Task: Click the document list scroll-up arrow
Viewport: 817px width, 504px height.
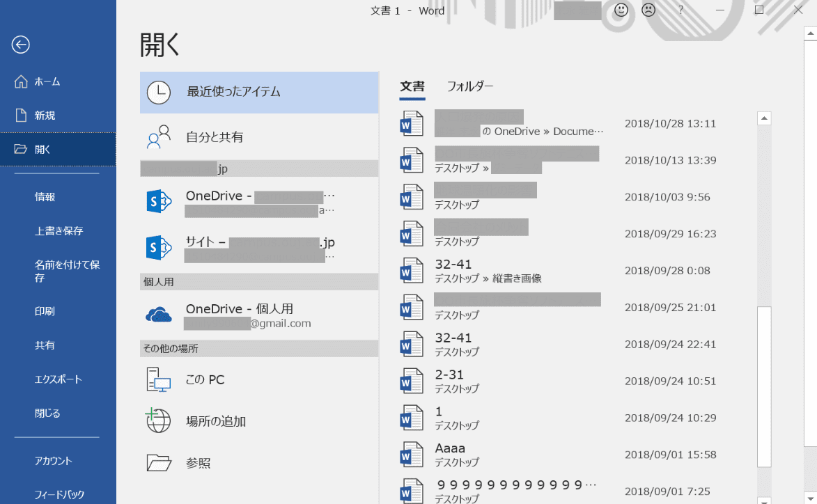Action: pyautogui.click(x=764, y=119)
